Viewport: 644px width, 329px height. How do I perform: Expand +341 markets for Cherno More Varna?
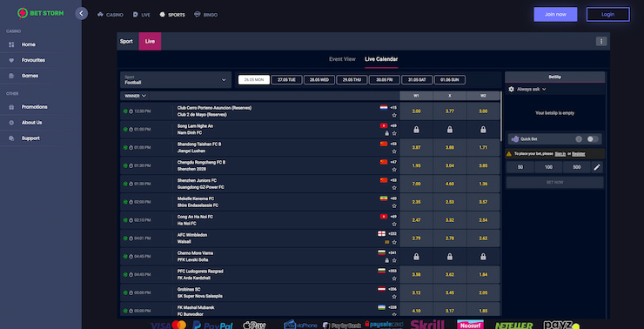[392, 252]
